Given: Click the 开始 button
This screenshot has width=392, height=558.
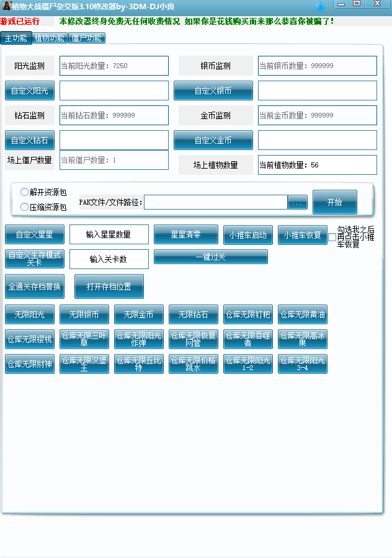Looking at the screenshot, I should 335,202.
